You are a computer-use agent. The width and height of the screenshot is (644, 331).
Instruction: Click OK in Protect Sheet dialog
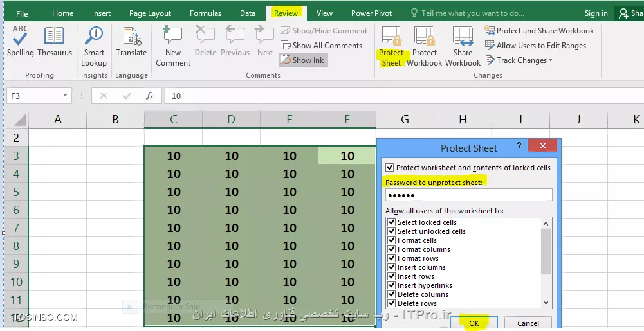pos(474,323)
